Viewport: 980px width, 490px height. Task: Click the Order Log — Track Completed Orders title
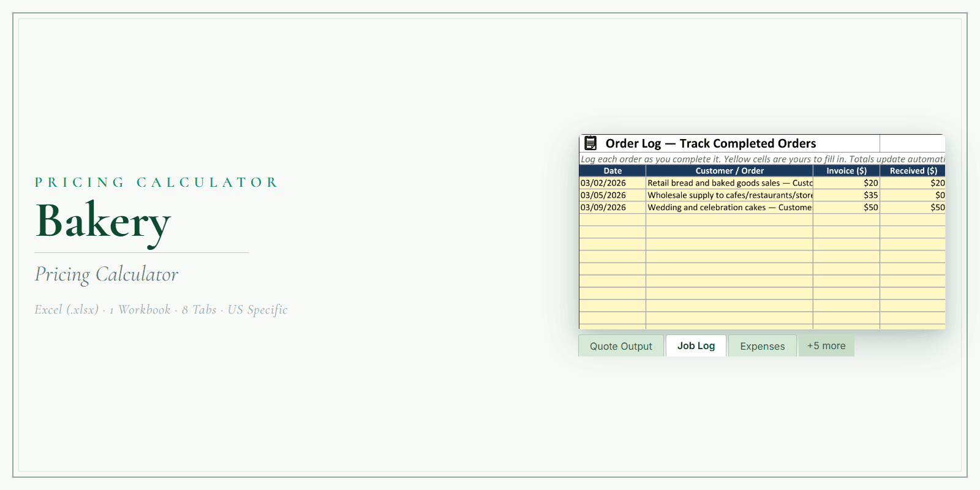click(x=710, y=143)
